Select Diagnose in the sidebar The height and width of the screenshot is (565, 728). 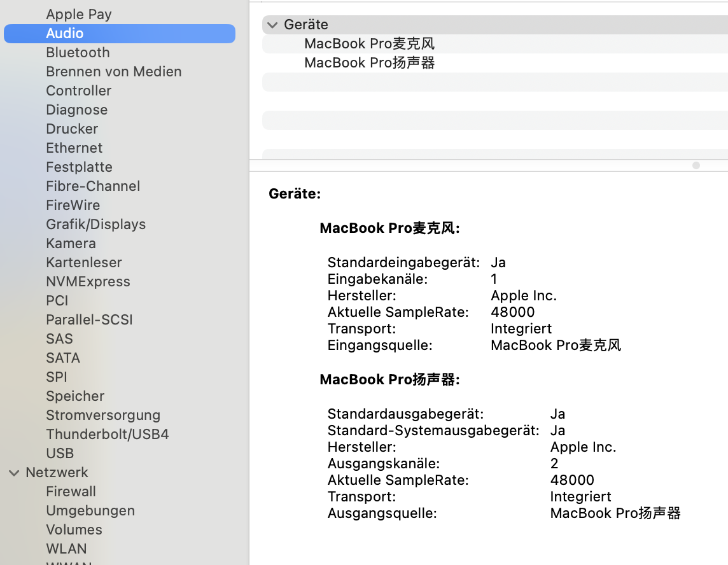(77, 109)
